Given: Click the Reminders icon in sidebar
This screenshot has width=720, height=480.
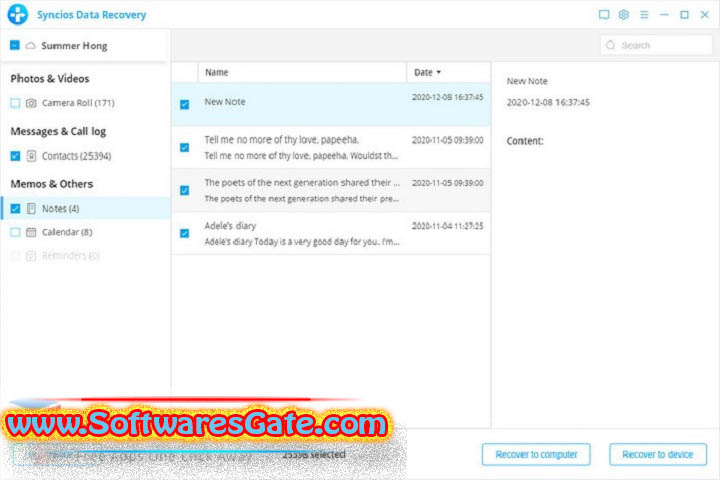Looking at the screenshot, I should (x=31, y=255).
